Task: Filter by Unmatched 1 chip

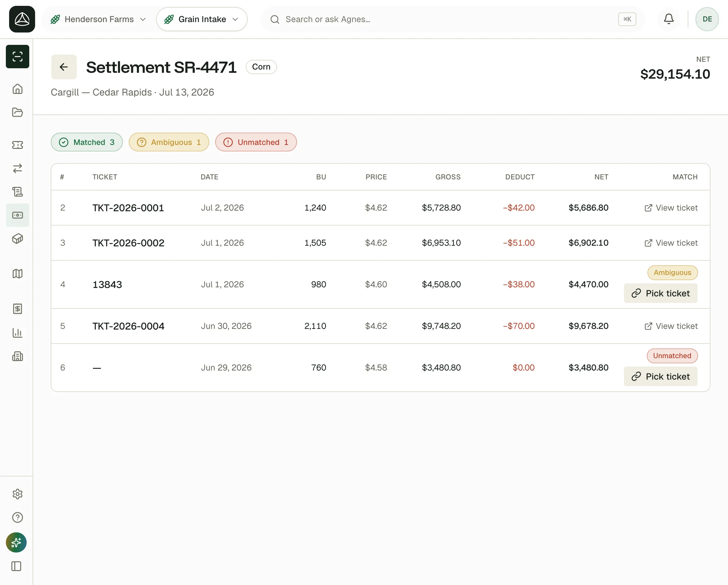Action: 256,142
